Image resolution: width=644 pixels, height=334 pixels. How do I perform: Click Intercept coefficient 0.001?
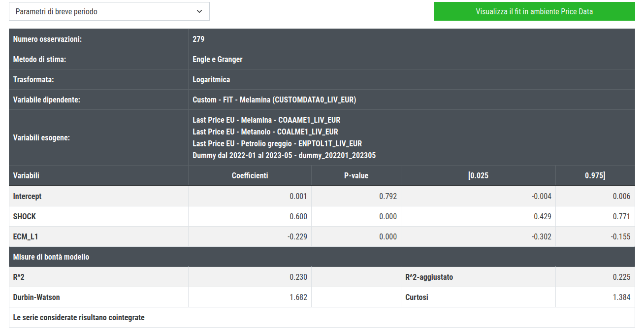298,196
